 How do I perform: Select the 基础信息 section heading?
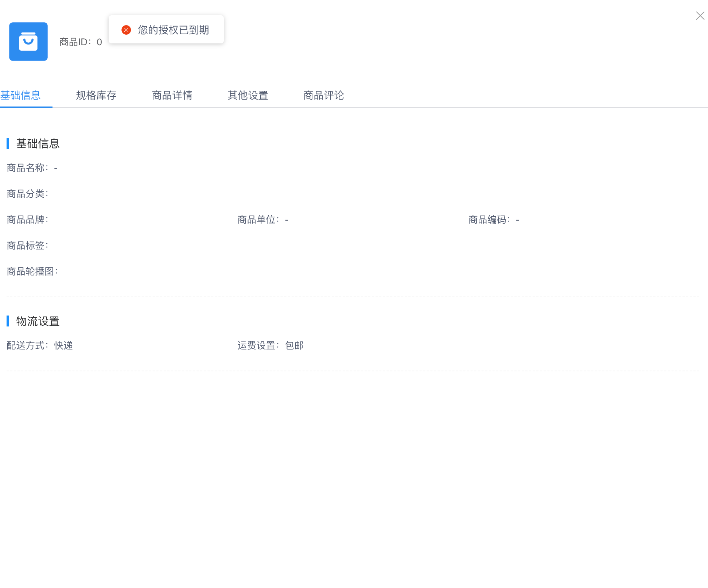point(38,144)
